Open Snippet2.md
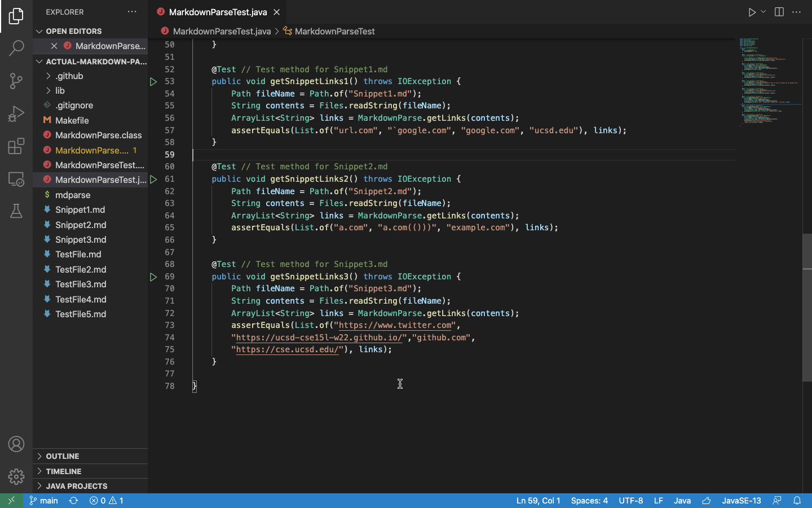812x508 pixels. [x=90, y=225]
